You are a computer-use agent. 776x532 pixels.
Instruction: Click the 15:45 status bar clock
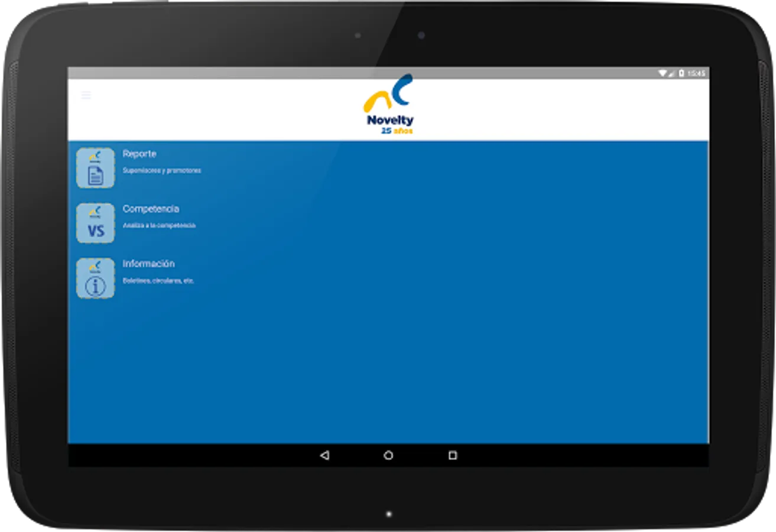(x=696, y=73)
